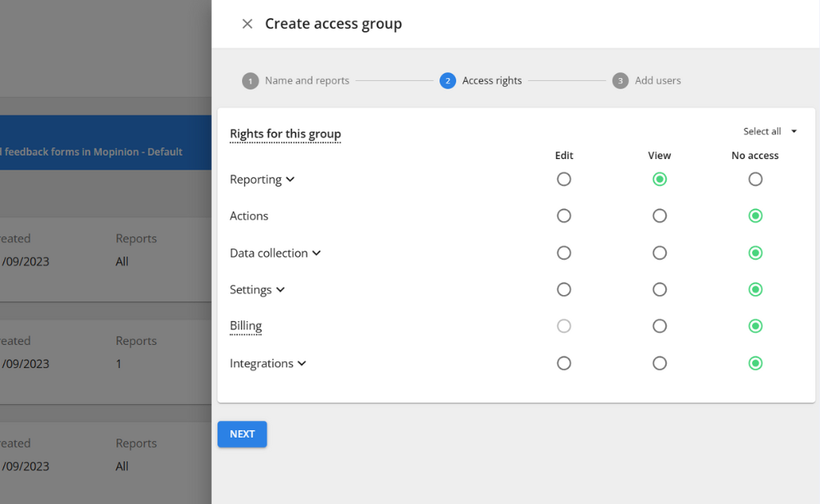The width and height of the screenshot is (820, 504).
Task: Click the step 3 circle icon
Action: coord(621,80)
